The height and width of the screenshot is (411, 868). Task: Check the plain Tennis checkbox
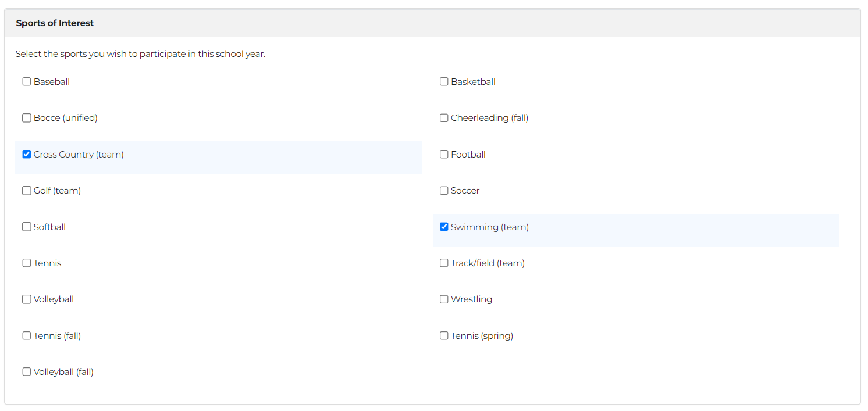(27, 263)
